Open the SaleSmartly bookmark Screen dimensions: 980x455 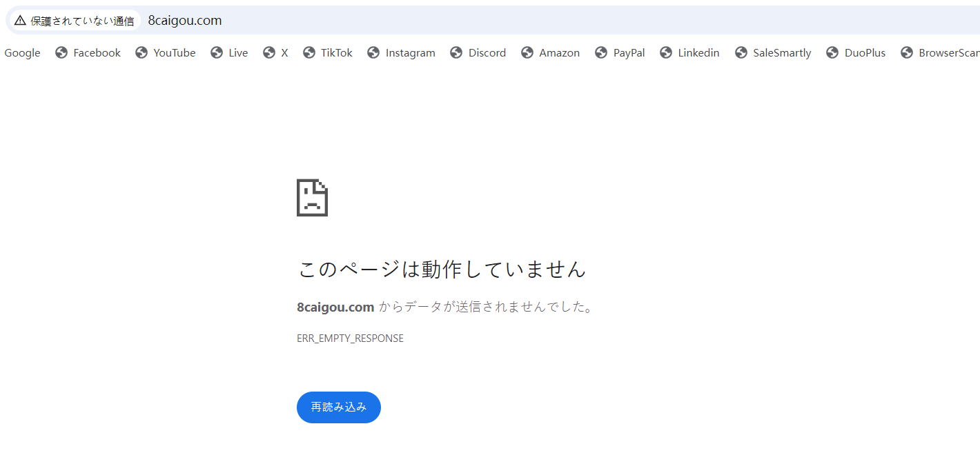coord(773,53)
